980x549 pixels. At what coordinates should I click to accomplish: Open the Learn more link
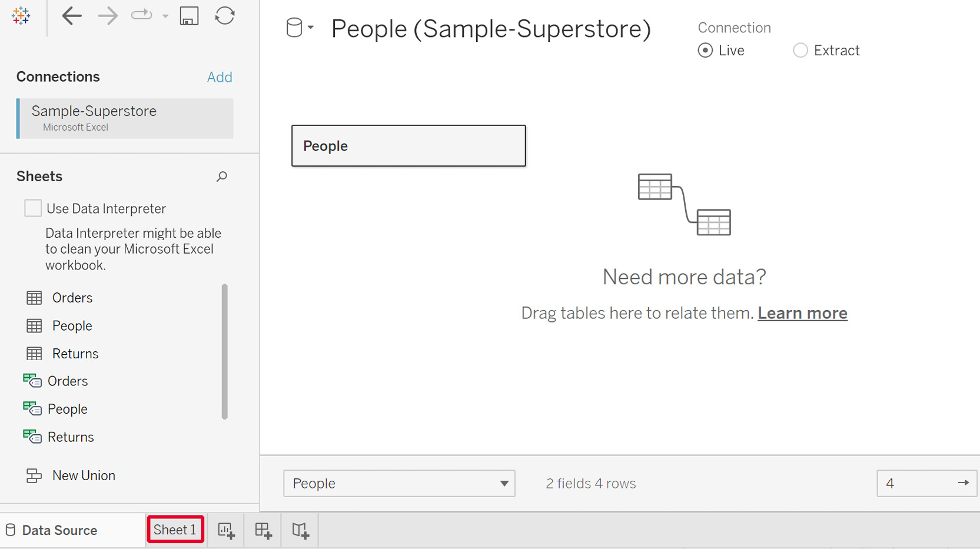[802, 313]
